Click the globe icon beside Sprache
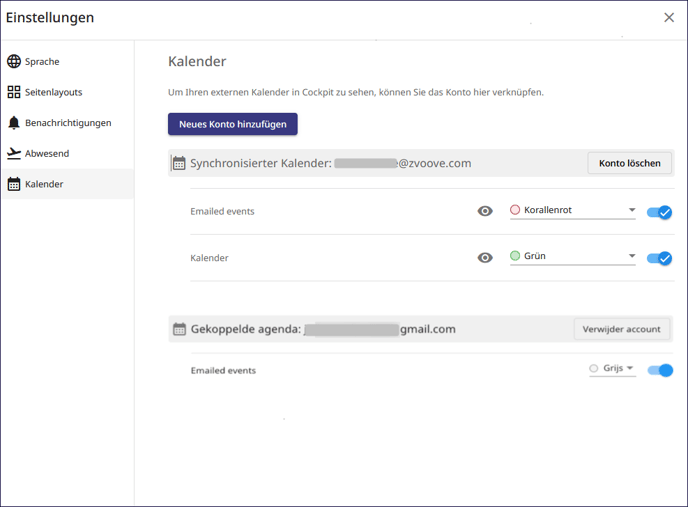The height and width of the screenshot is (507, 688). point(14,61)
